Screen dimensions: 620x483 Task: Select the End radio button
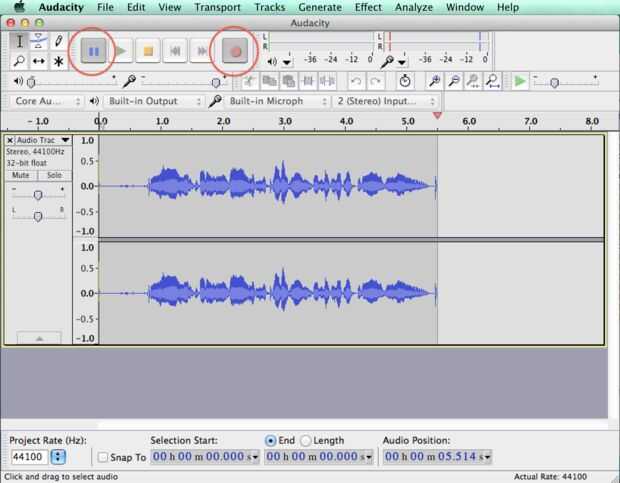click(270, 440)
